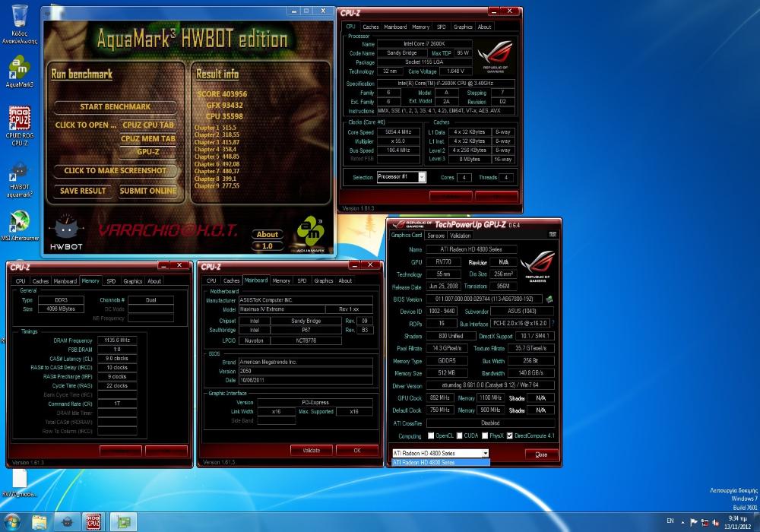Select the SCORE 403956 result text
The width and height of the screenshot is (760, 532).
(222, 94)
